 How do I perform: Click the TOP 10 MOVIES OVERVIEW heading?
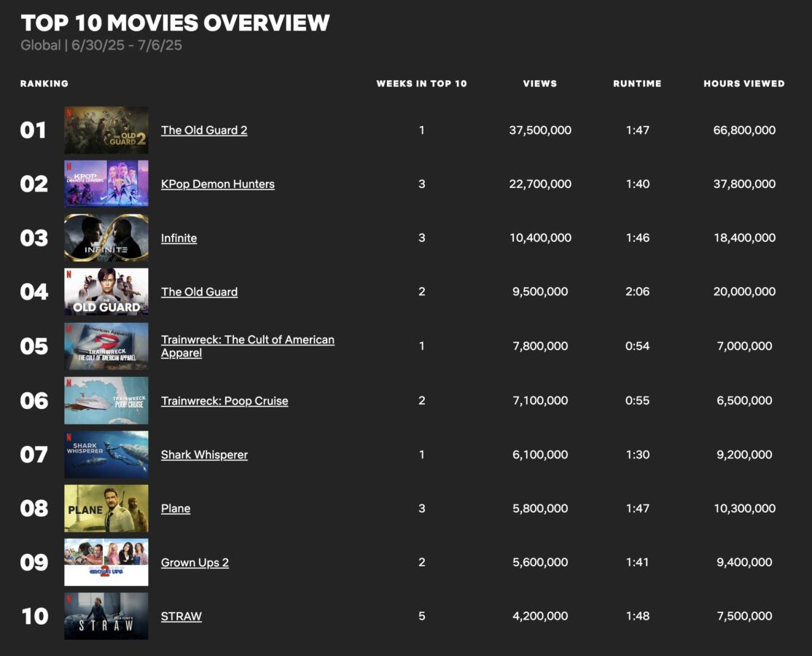[x=175, y=23]
